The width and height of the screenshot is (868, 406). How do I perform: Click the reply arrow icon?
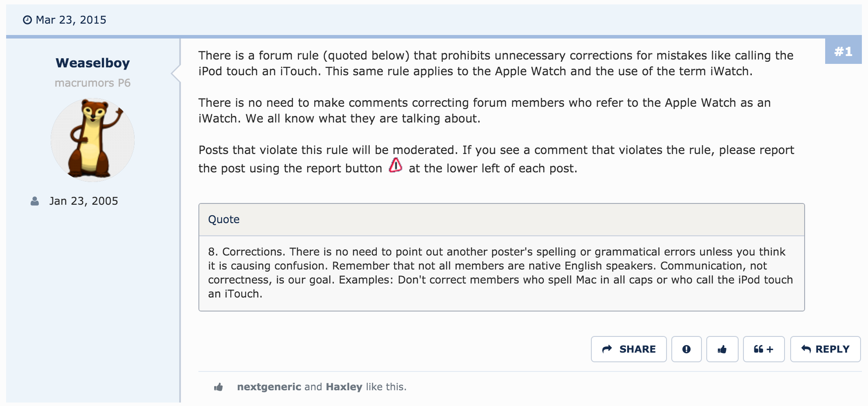tap(806, 349)
